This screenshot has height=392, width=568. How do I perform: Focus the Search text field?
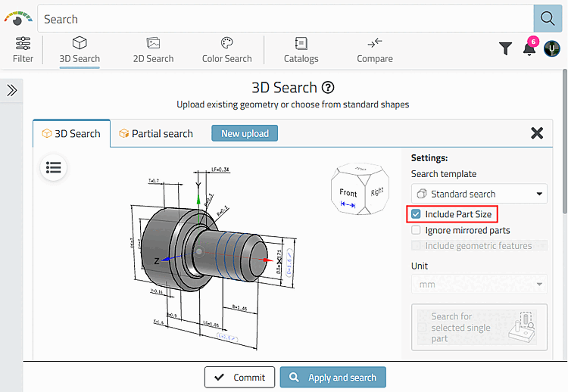(284, 19)
